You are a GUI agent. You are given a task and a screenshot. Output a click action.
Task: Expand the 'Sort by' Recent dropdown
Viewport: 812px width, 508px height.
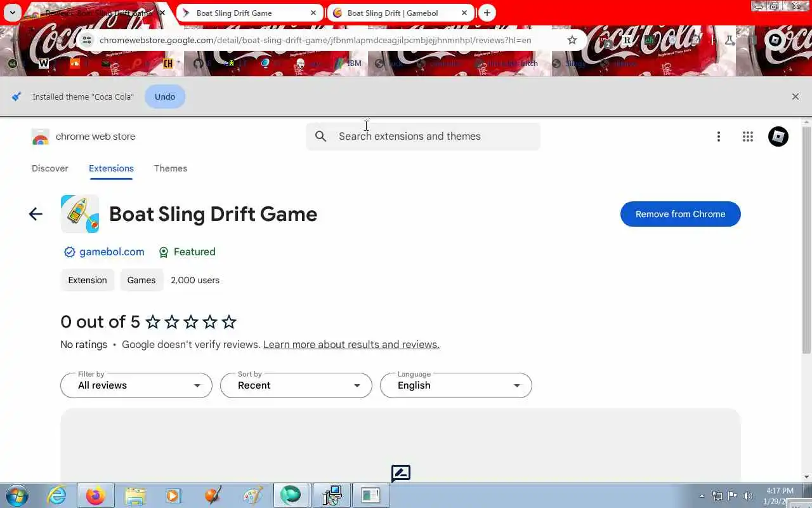tap(296, 385)
